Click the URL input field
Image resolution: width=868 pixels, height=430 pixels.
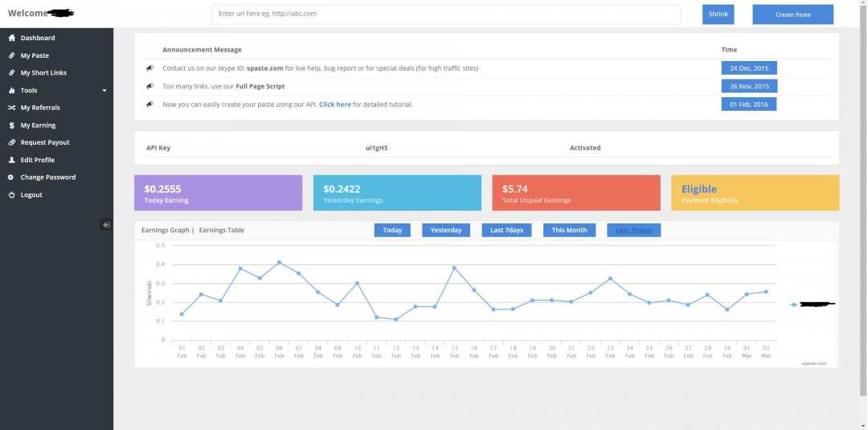[x=446, y=14]
